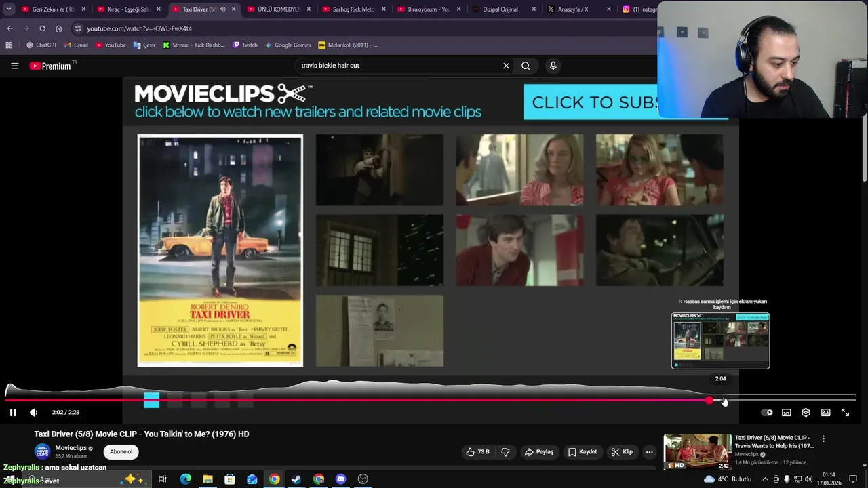Viewport: 868px width, 488px height.
Task: Save the video using the Kaydet button
Action: tap(583, 452)
